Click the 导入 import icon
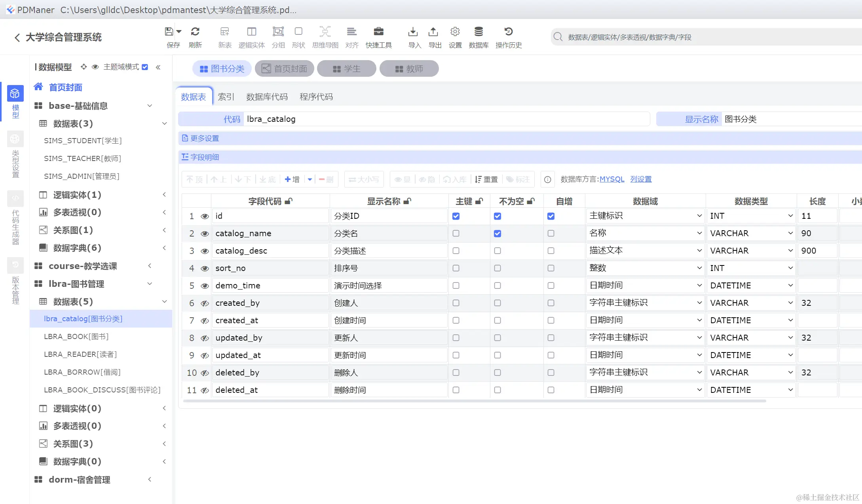This screenshot has width=862, height=504. 413,32
